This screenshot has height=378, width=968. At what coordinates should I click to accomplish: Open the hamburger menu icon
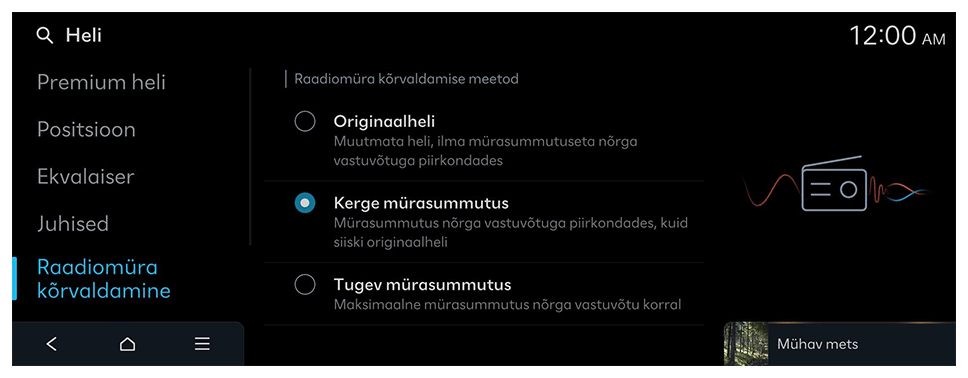point(202,344)
